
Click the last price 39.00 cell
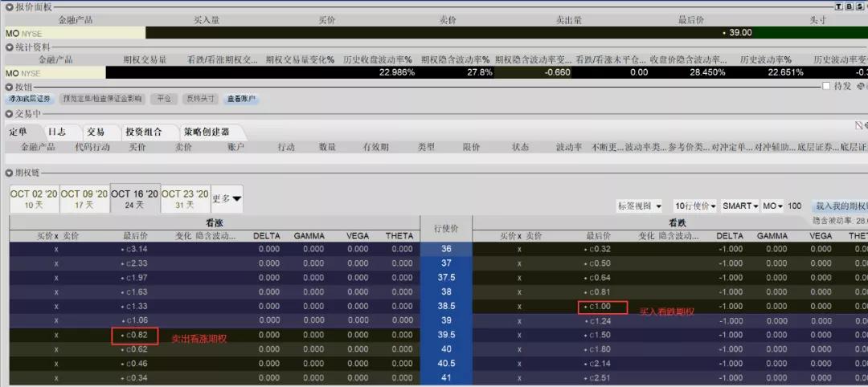[x=740, y=33]
